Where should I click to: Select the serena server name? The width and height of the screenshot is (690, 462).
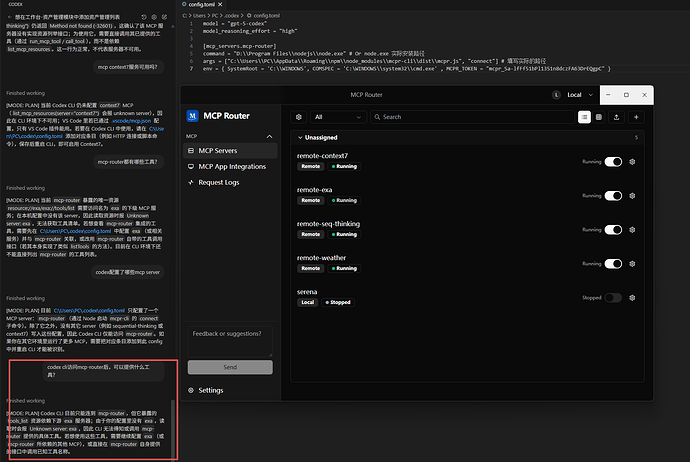click(307, 292)
